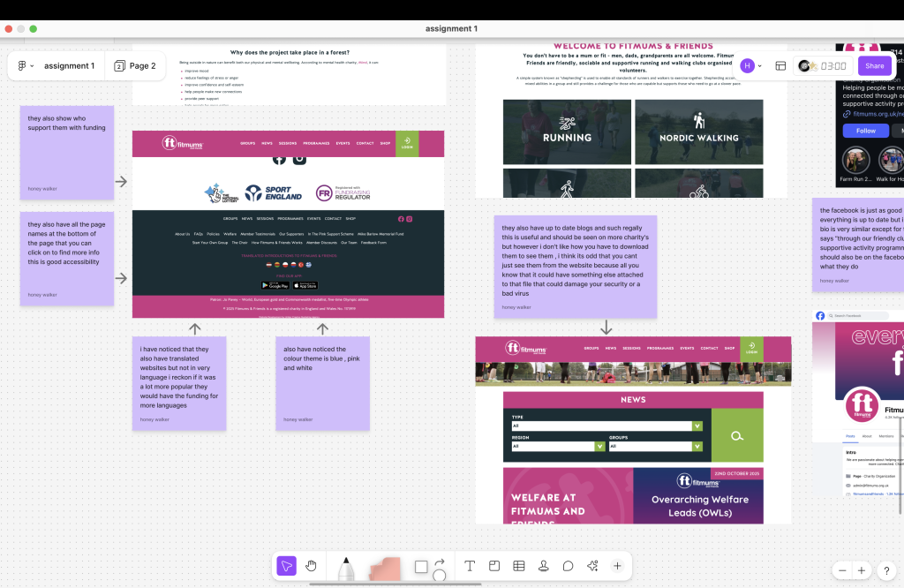
Task: Click the purple Share button
Action: click(x=874, y=66)
